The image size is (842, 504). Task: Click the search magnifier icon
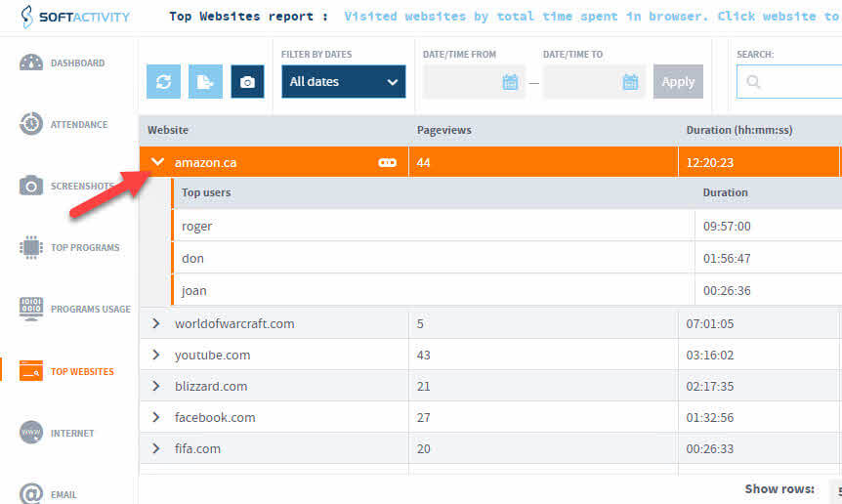tap(753, 82)
